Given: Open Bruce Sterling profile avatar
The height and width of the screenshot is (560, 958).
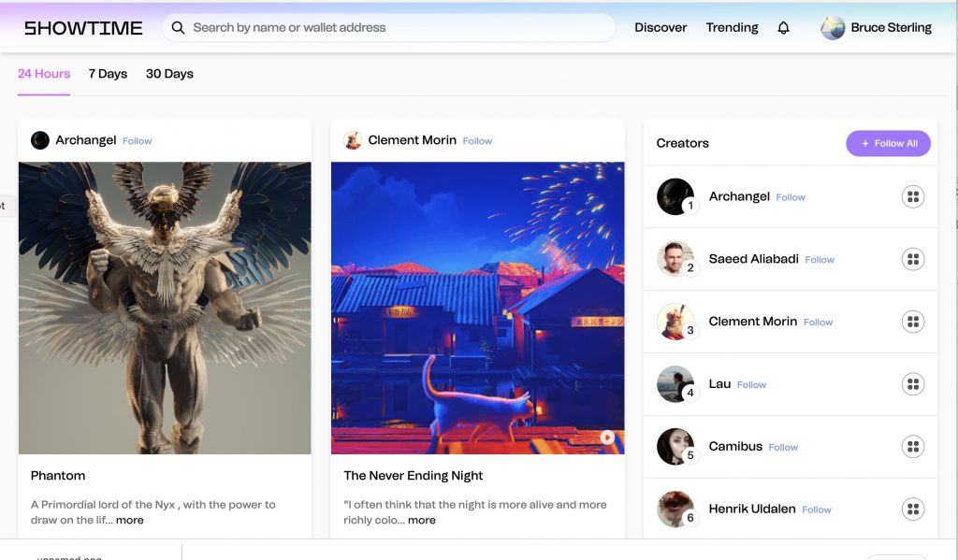Looking at the screenshot, I should [832, 27].
